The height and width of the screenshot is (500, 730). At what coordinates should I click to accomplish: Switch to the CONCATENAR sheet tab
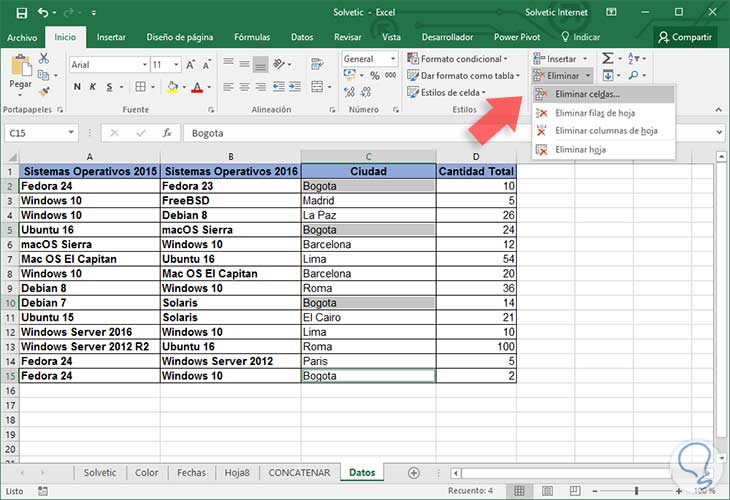coord(301,472)
